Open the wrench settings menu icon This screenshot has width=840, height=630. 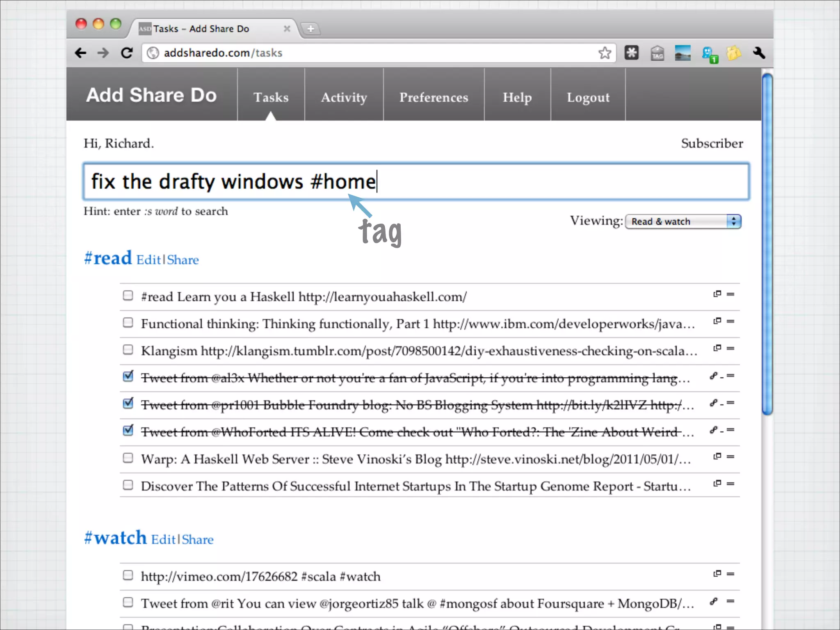click(x=759, y=53)
